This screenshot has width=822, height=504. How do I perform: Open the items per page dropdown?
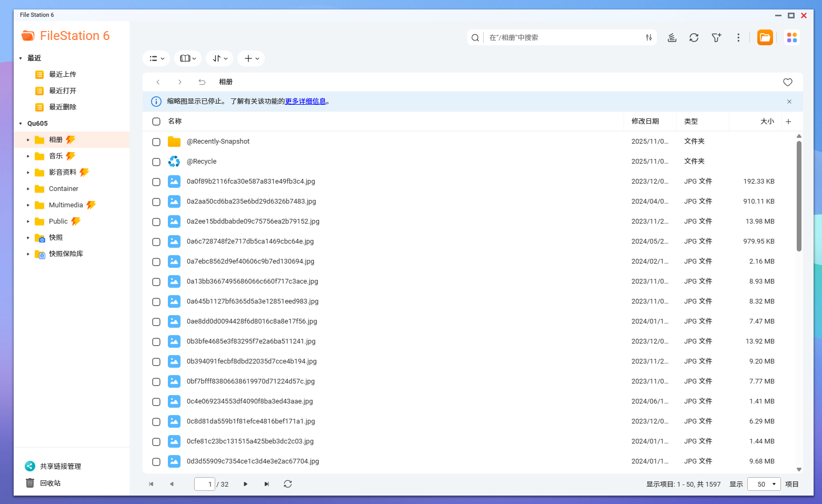(764, 484)
